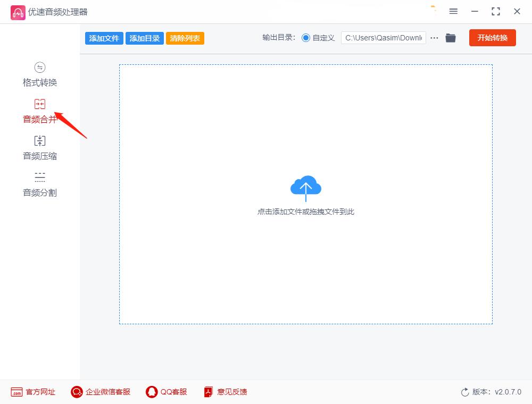Click the version refresh icon
This screenshot has width=532, height=404.
[x=465, y=392]
